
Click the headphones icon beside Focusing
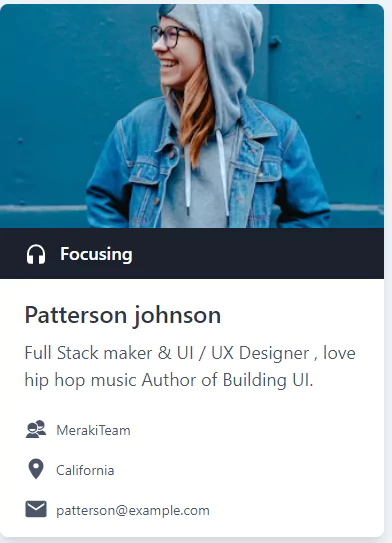click(x=36, y=255)
